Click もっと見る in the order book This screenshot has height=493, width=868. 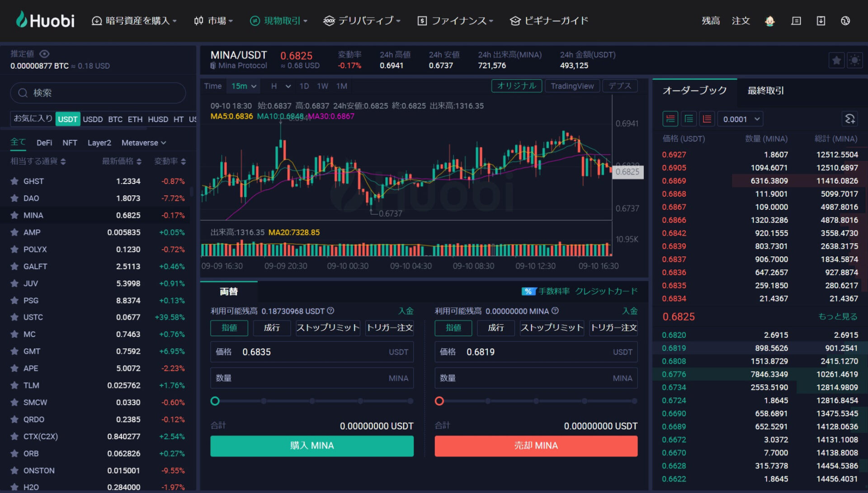[838, 317]
